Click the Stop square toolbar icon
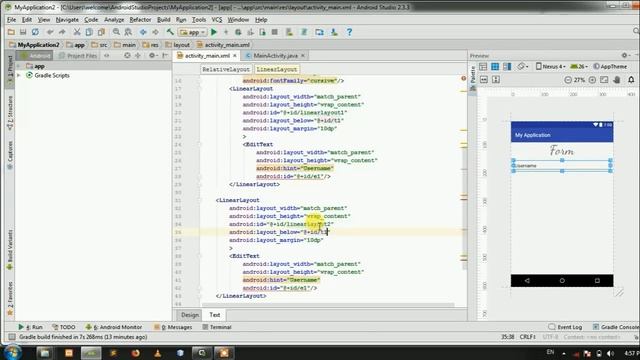This screenshot has width=640, height=360. pos(275,32)
